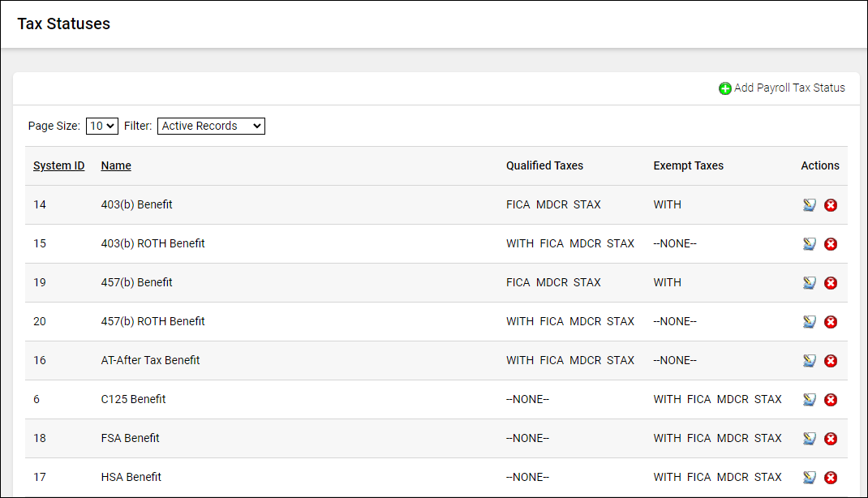Open edit for FSA Benefit row
The height and width of the screenshot is (498, 868).
[809, 439]
